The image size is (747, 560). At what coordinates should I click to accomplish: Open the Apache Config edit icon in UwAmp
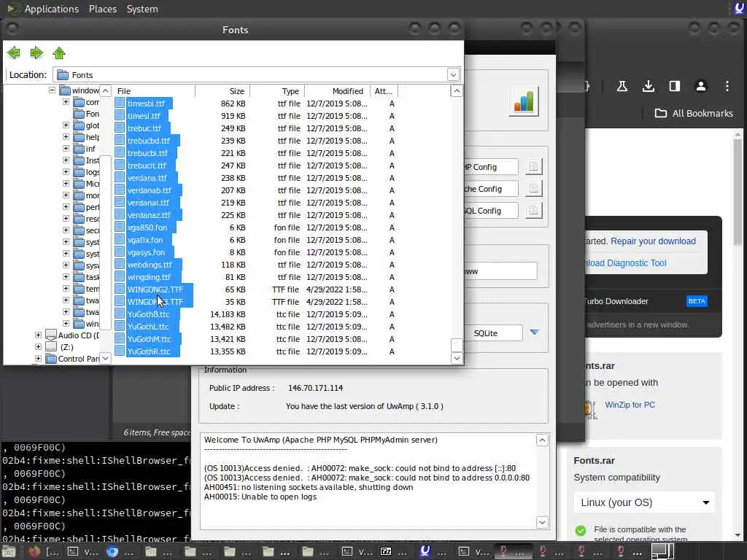[533, 189]
